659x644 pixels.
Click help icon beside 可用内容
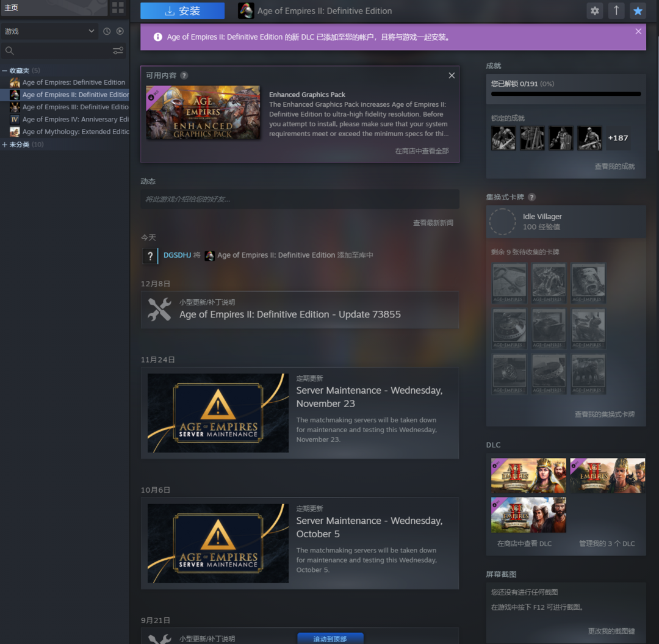(184, 76)
